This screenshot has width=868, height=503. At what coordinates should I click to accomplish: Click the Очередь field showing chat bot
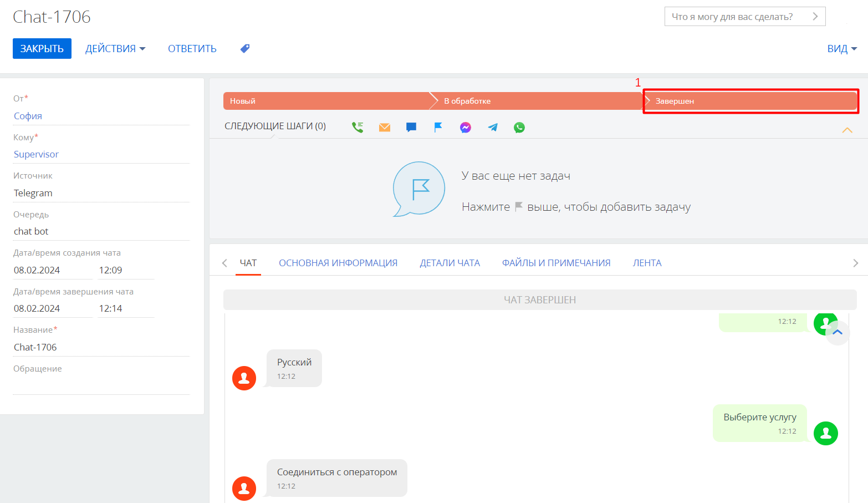pyautogui.click(x=101, y=231)
